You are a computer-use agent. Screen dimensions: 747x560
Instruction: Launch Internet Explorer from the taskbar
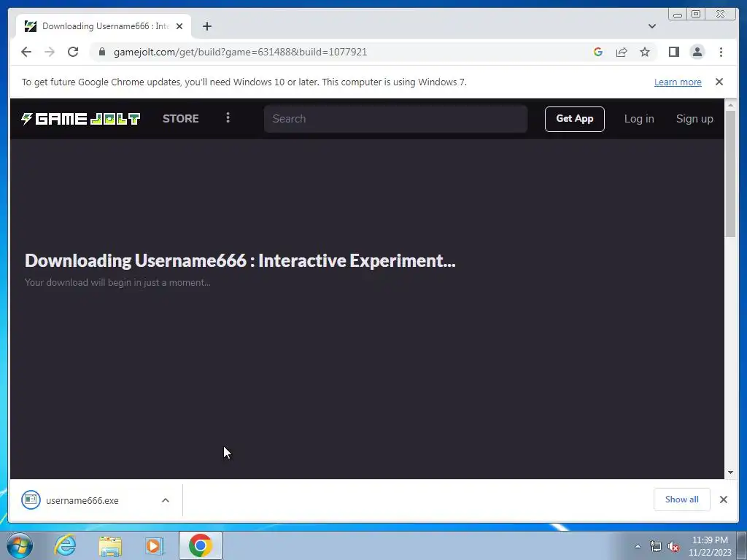coord(65,545)
